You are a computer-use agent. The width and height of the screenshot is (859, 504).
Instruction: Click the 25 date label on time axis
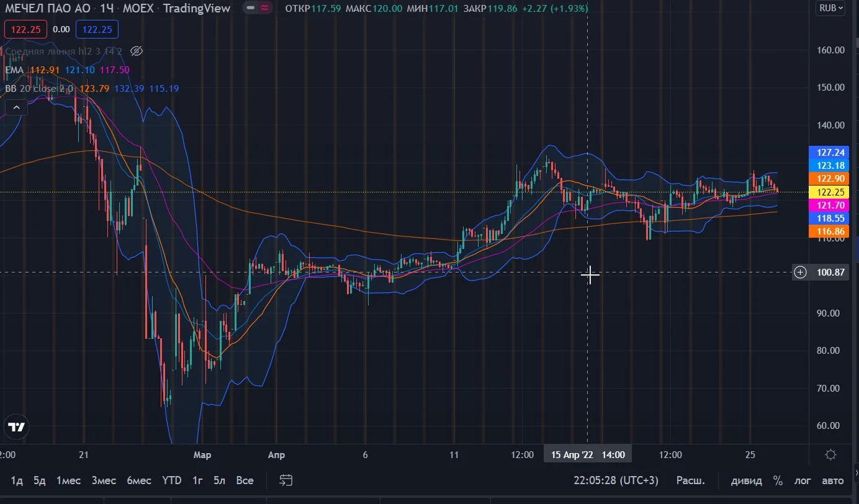coord(750,455)
